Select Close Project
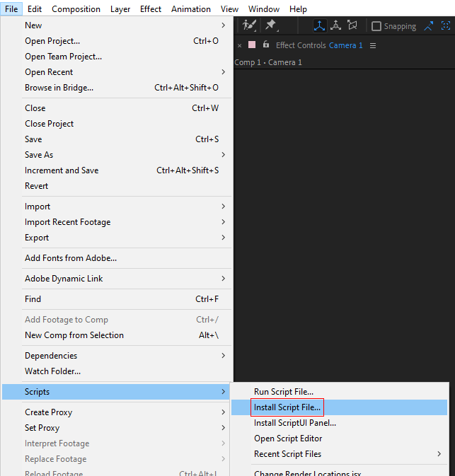Viewport: 455px width, 476px height. [x=117, y=124]
